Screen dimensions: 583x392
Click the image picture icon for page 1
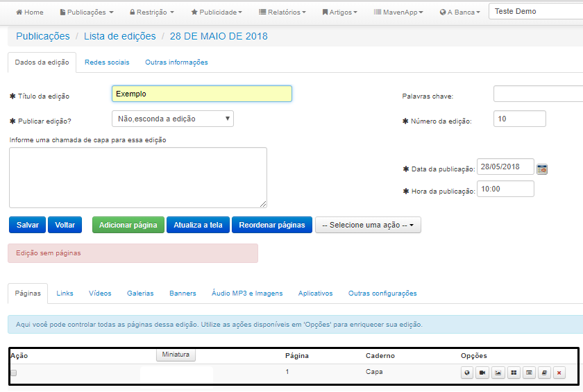coord(498,373)
